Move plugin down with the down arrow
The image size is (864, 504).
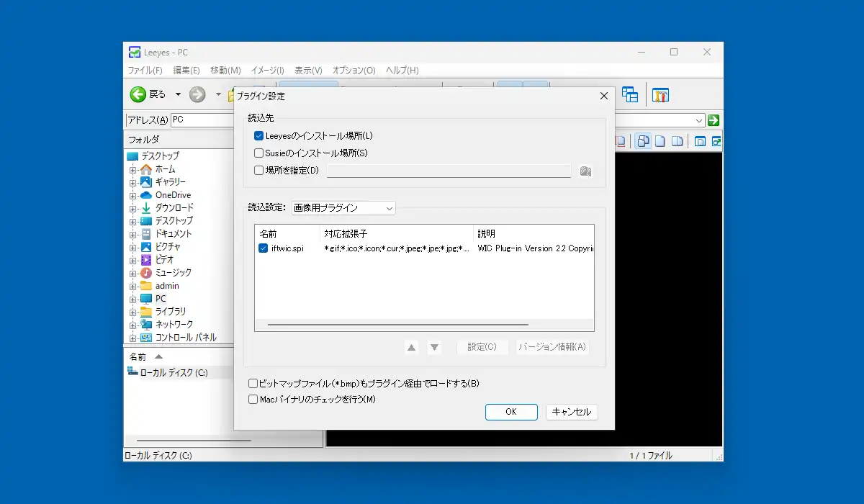(434, 347)
